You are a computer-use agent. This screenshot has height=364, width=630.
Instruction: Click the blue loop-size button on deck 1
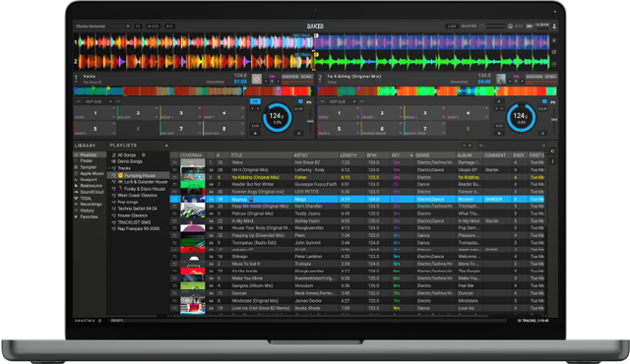point(255,101)
